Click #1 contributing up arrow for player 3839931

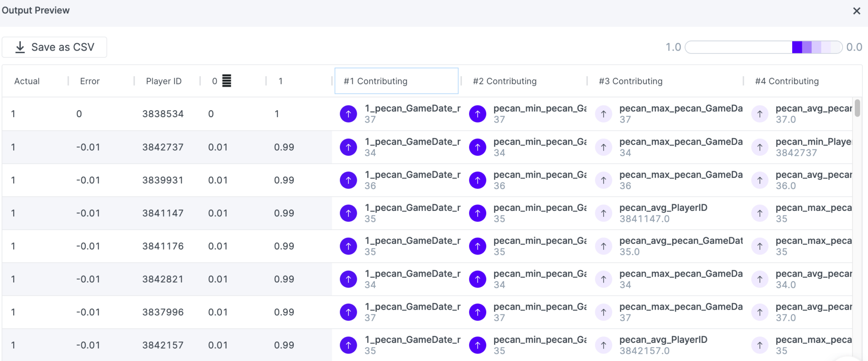pos(348,180)
